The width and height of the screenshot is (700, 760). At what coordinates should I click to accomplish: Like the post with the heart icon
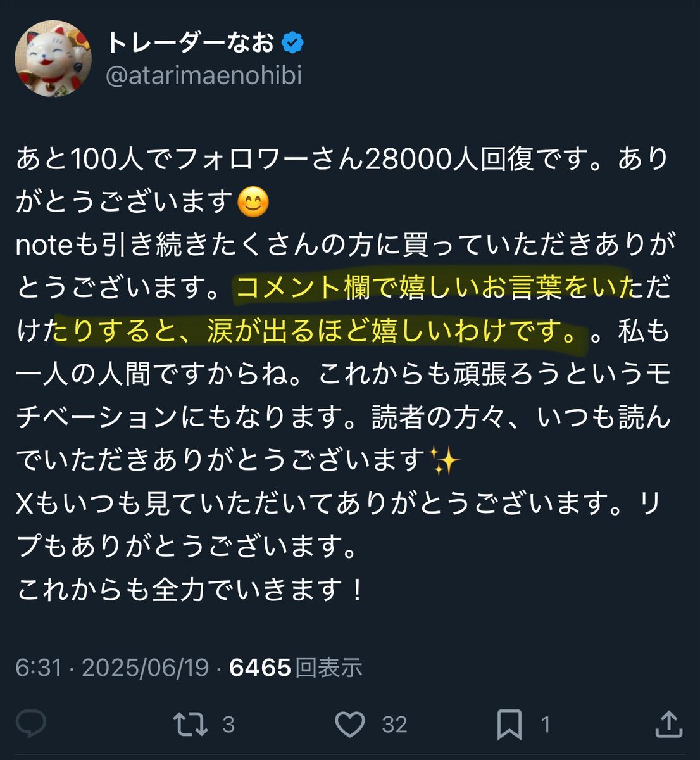350,725
